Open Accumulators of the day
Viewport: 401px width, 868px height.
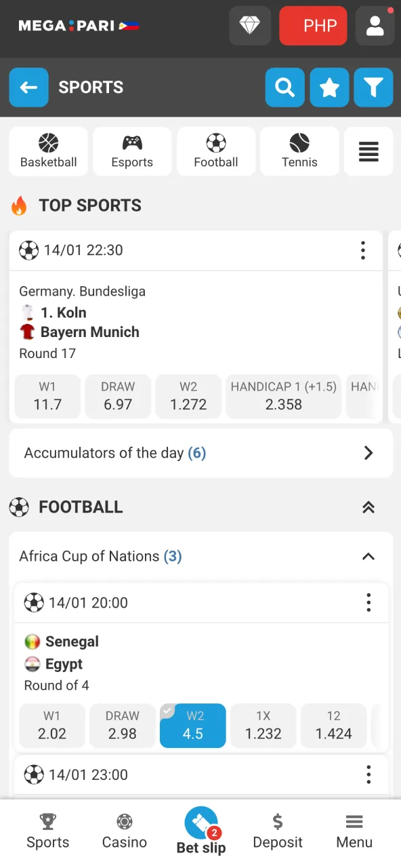click(200, 453)
